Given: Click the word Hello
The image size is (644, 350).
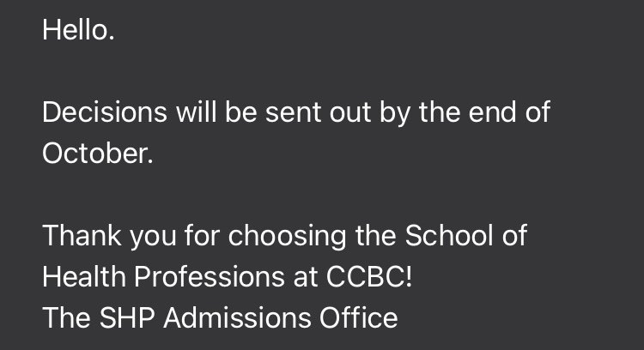Looking at the screenshot, I should coord(78,30).
